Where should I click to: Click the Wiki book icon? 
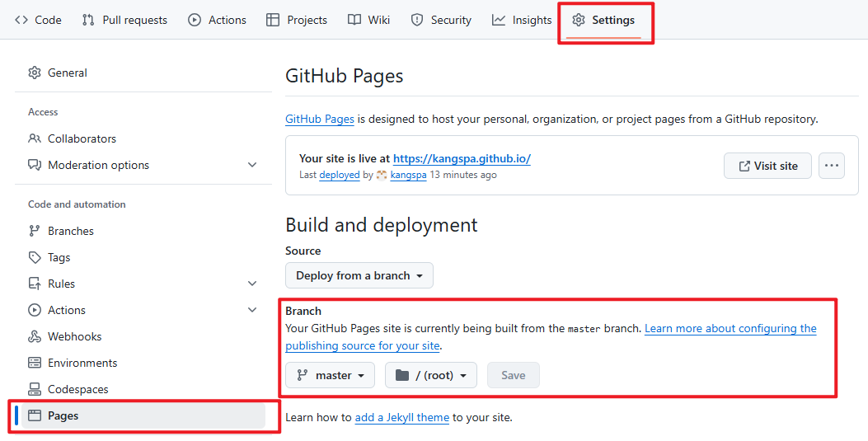coord(354,20)
